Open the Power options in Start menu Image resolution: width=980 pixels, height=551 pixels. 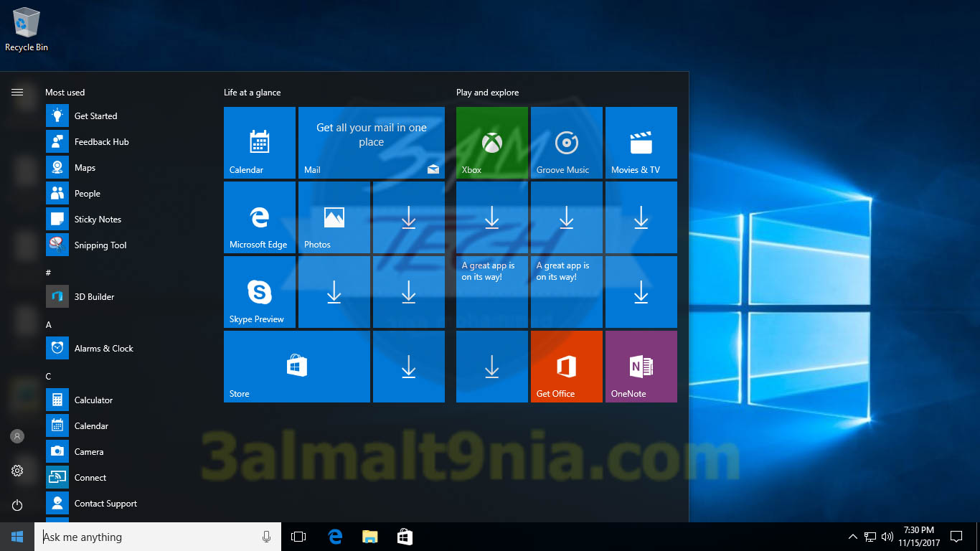click(x=17, y=505)
